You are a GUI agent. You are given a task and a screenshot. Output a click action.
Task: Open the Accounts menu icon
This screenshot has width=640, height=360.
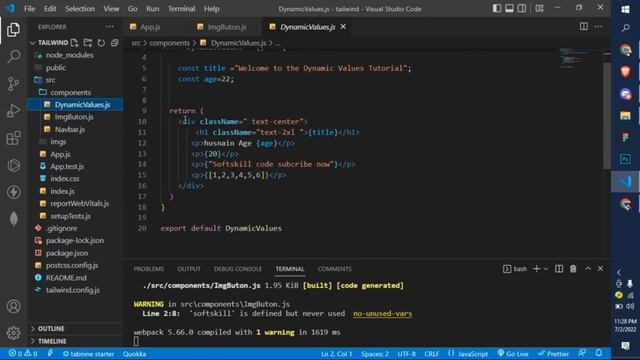[x=13, y=306]
